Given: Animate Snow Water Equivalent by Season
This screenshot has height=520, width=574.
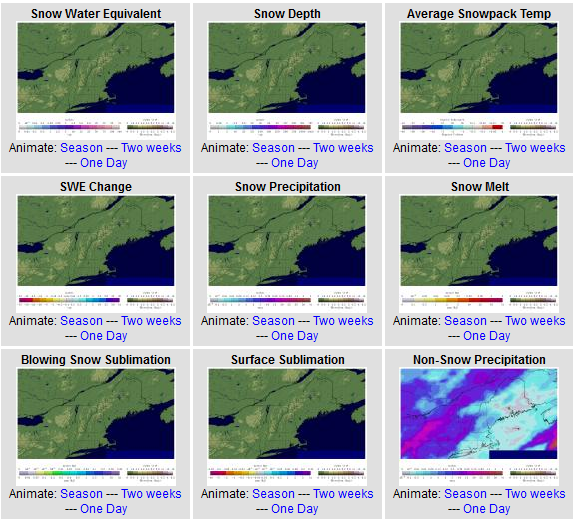Looking at the screenshot, I should click(x=81, y=148).
